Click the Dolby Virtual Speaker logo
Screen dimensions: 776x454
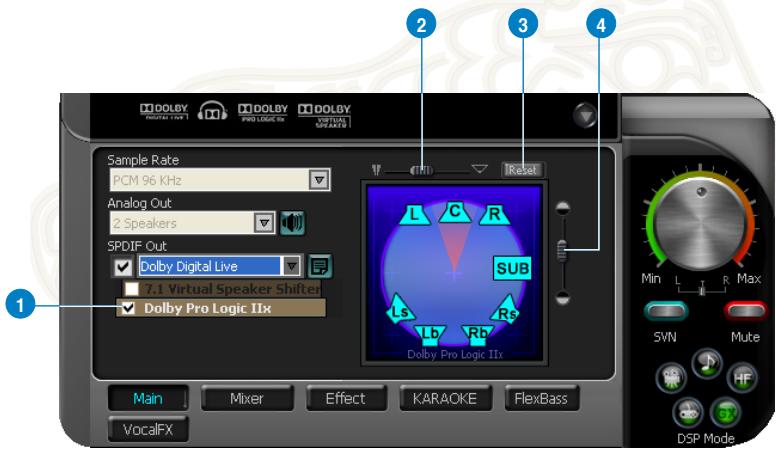tap(324, 115)
